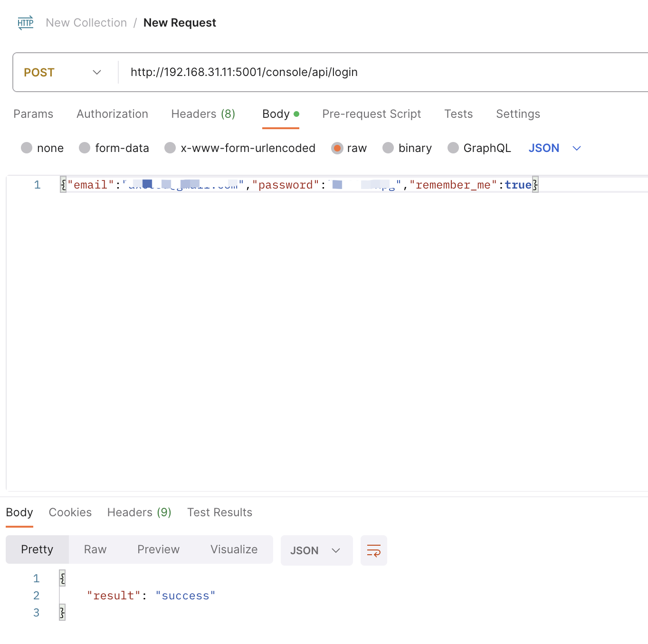
Task: Click the HTTP request type icon
Action: click(25, 22)
